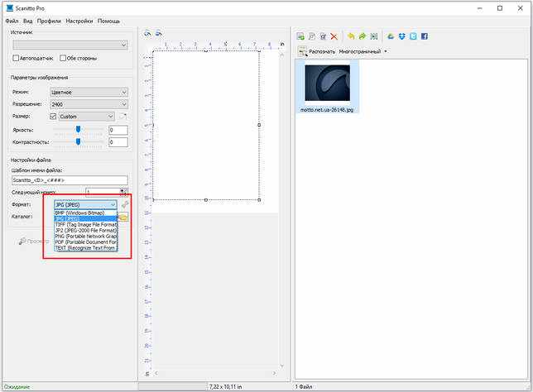Screen dimensions: 533x392
Task: Upload to Google Drive icon
Action: coord(391,36)
